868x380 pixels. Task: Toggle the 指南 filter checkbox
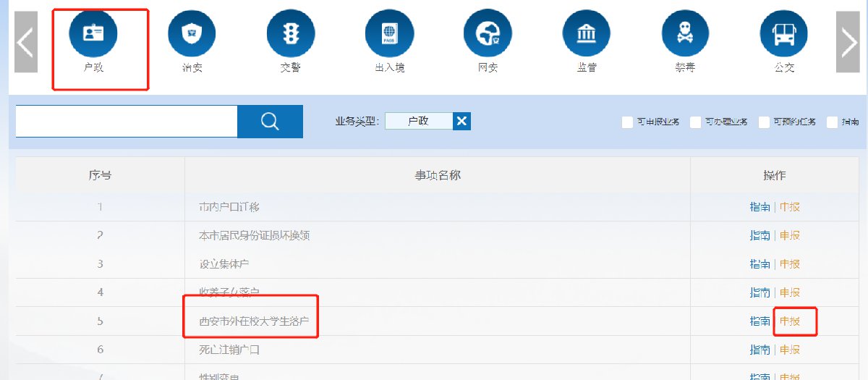point(833,122)
